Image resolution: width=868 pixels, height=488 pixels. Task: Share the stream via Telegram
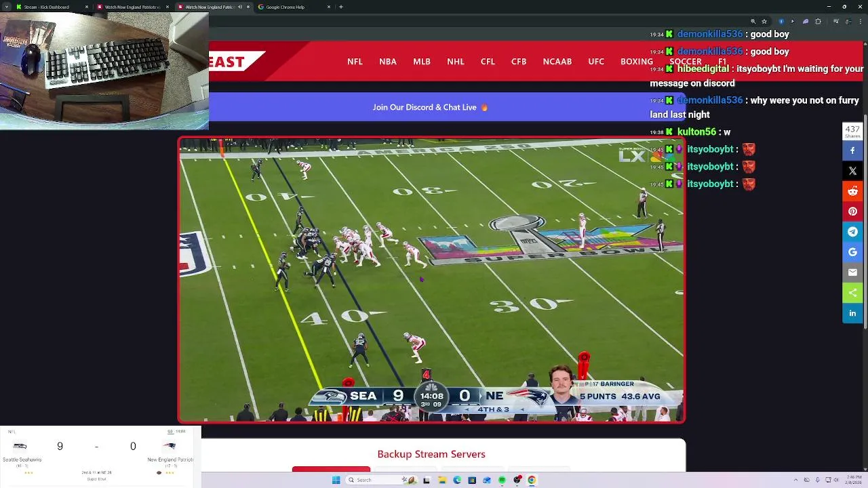tap(852, 232)
